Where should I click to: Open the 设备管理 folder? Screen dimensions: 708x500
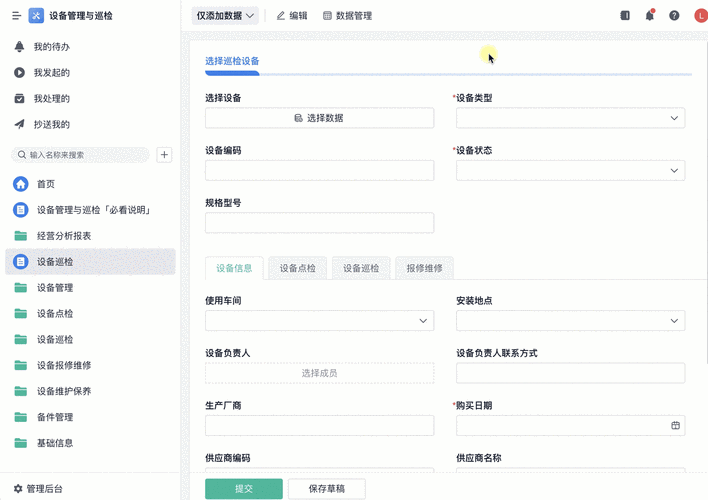coord(90,287)
